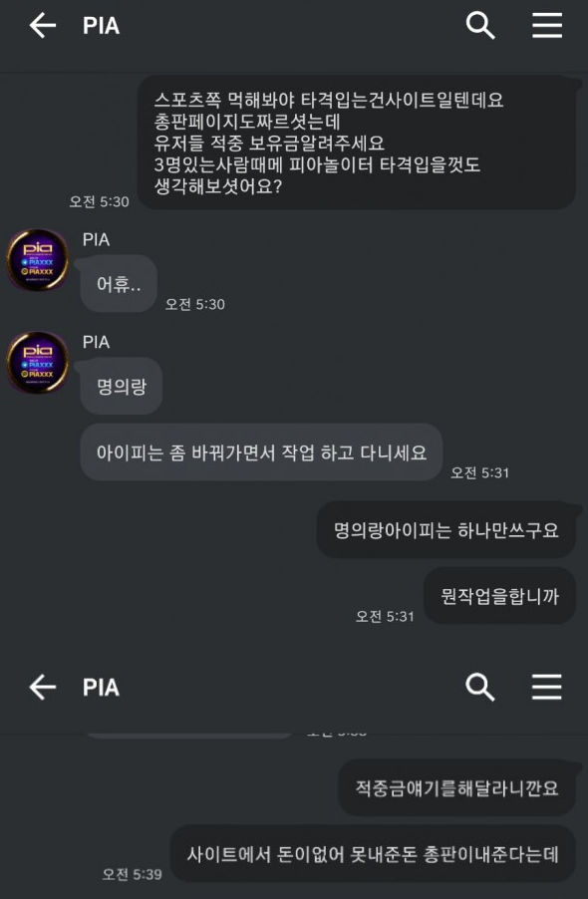Open the hamburger menu in the upper header
The height and width of the screenshot is (899, 588).
click(547, 26)
